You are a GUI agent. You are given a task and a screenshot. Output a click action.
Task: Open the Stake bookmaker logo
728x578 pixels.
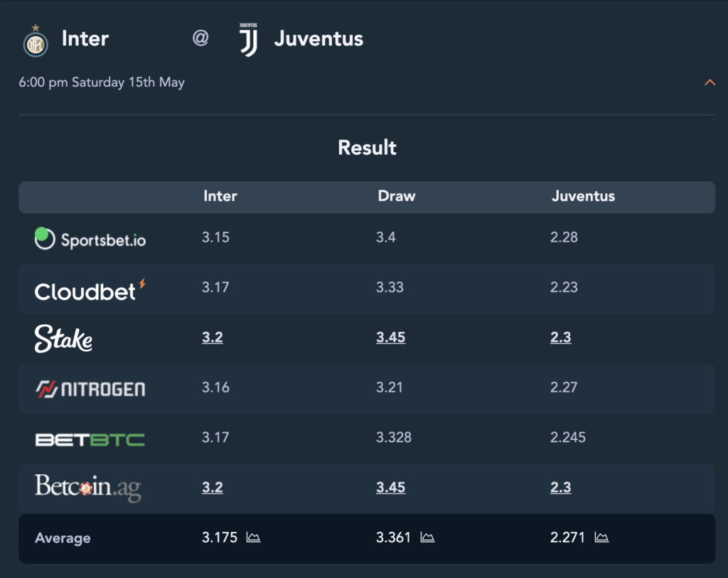[63, 338]
